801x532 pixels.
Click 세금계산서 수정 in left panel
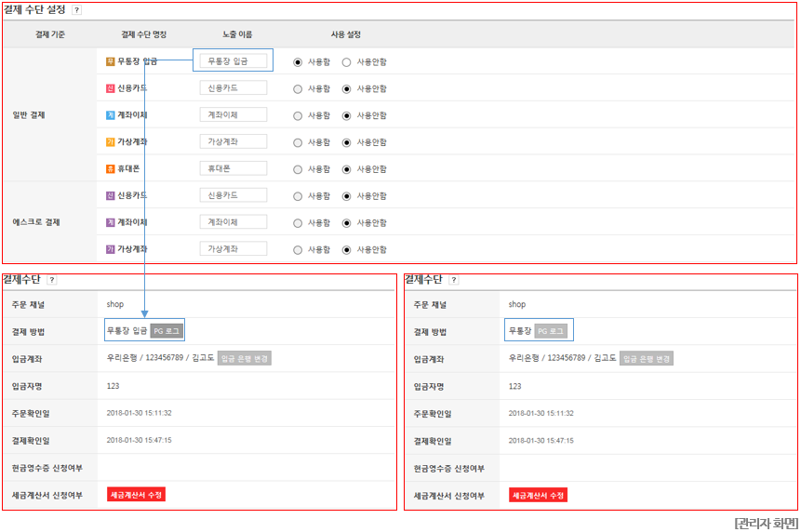tap(137, 495)
